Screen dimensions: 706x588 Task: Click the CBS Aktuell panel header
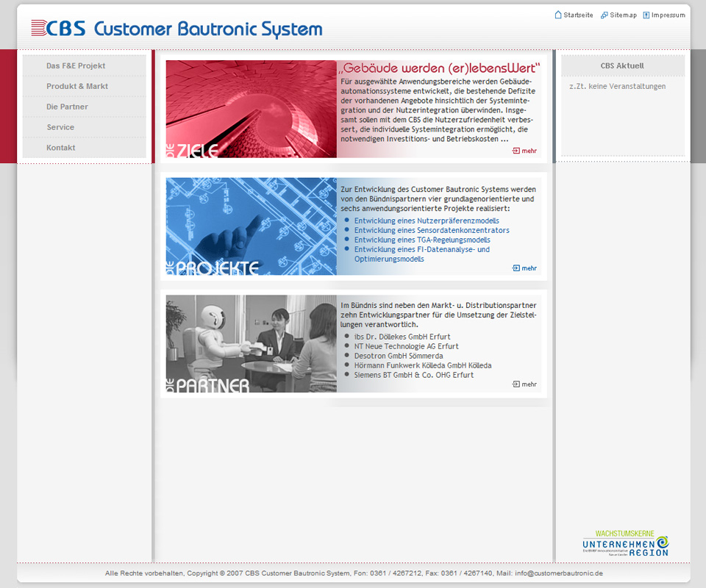point(623,65)
